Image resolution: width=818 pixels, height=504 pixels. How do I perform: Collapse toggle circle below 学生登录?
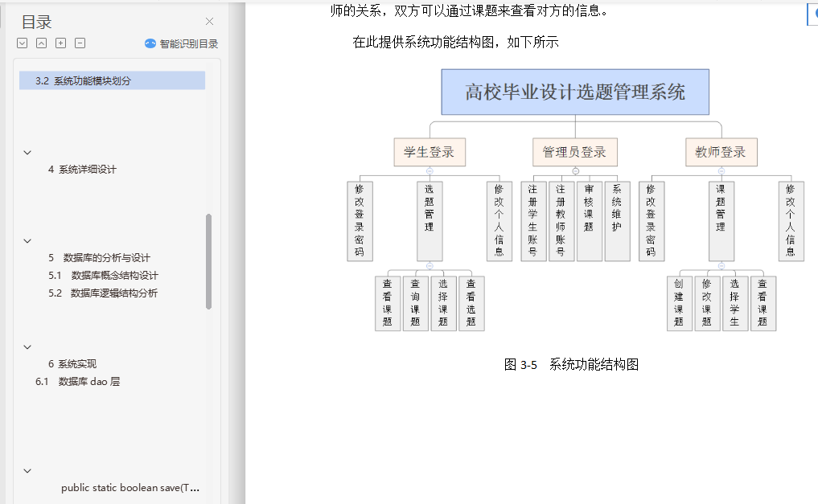click(430, 171)
